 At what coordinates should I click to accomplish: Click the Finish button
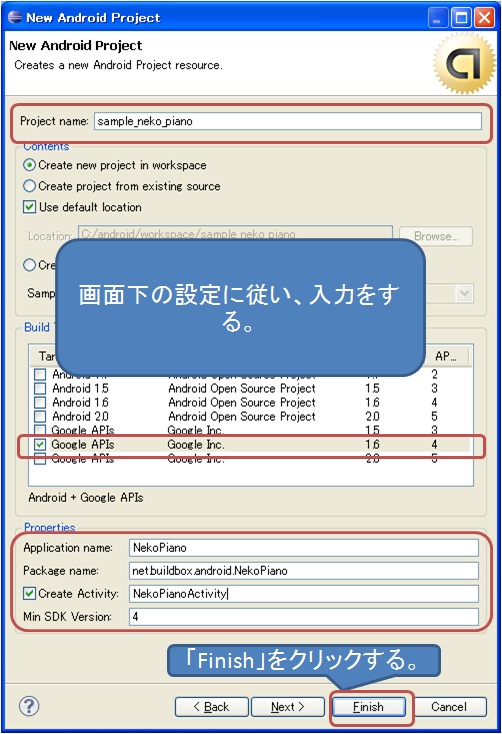coord(369,707)
